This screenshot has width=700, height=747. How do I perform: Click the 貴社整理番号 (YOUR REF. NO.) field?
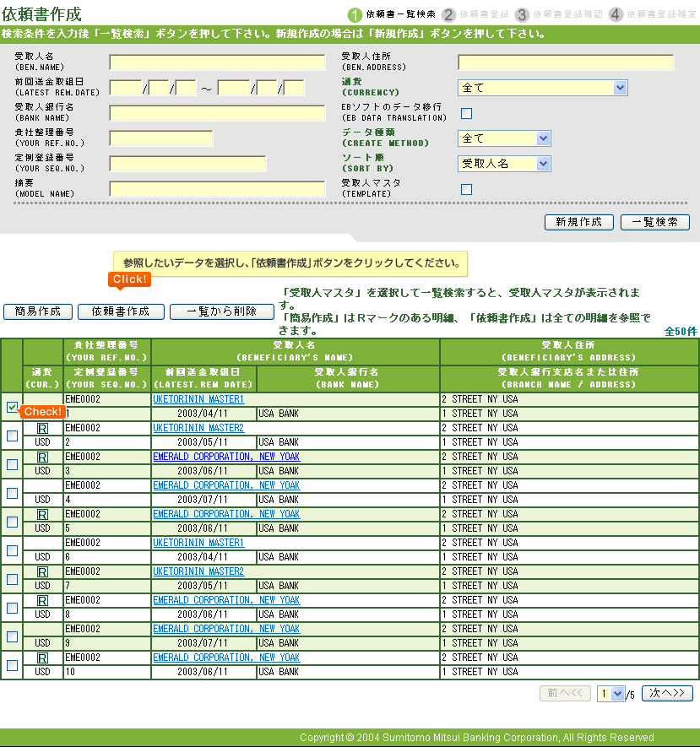click(161, 138)
